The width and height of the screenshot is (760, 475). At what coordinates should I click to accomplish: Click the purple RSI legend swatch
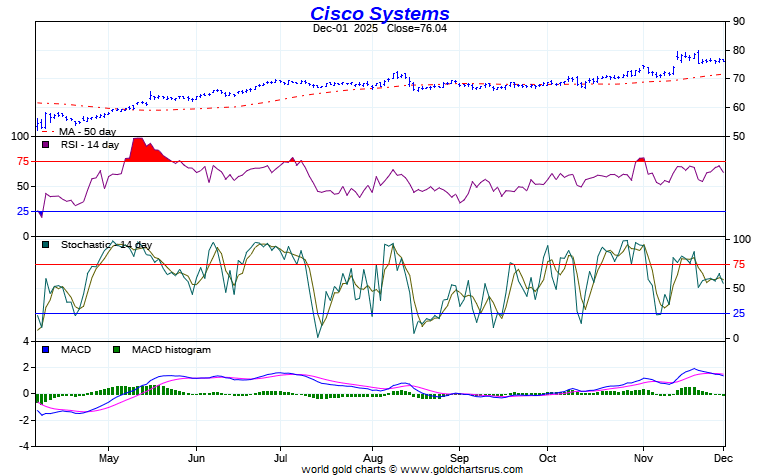click(46, 144)
